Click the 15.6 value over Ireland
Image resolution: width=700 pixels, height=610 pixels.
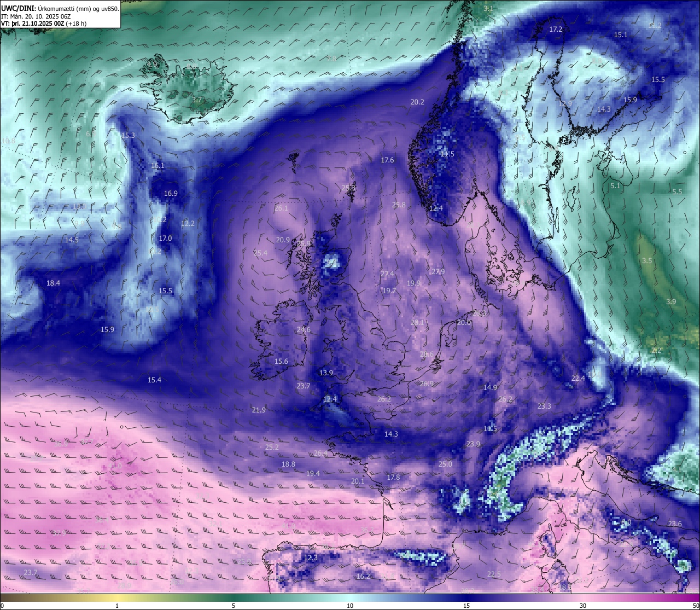click(281, 361)
